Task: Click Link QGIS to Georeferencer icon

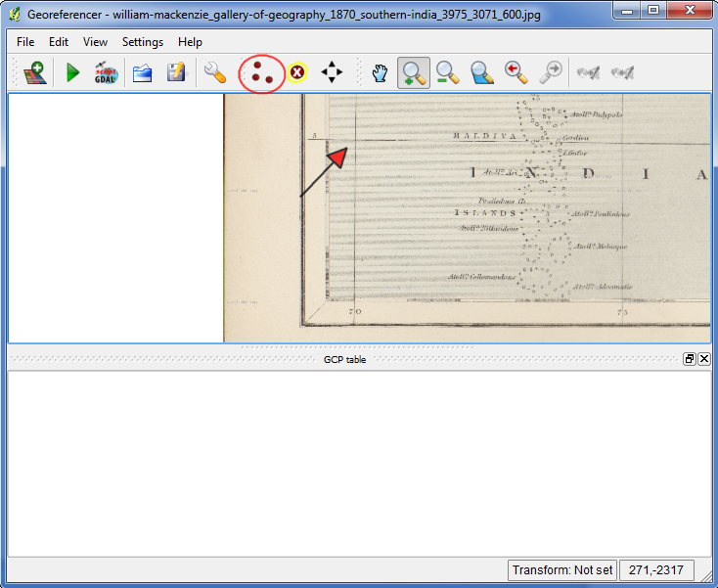Action: pyautogui.click(x=623, y=72)
